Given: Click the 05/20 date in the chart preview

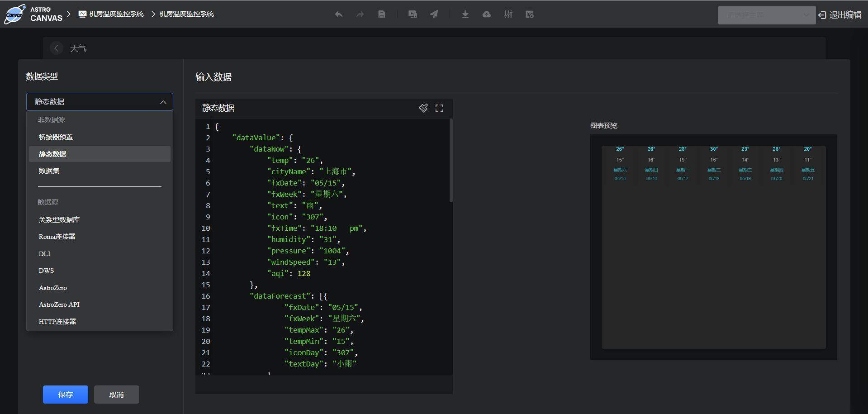Looking at the screenshot, I should 776,179.
